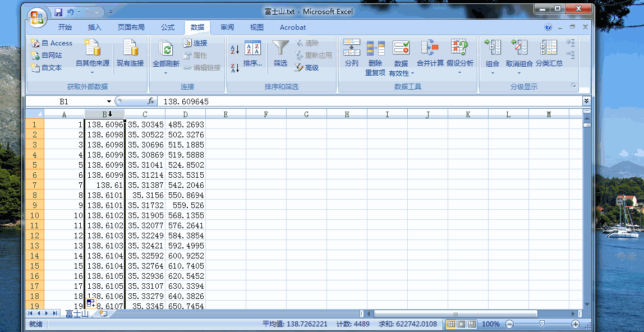644x332 pixels.
Task: Switch to Page Layout view in status bar
Action: pos(462,324)
